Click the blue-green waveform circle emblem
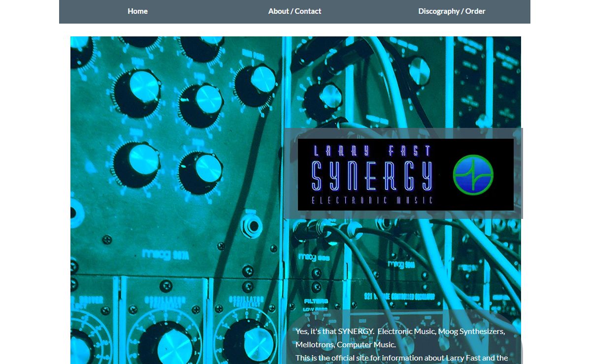Image resolution: width=591 pixels, height=364 pixels. pyautogui.click(x=473, y=175)
